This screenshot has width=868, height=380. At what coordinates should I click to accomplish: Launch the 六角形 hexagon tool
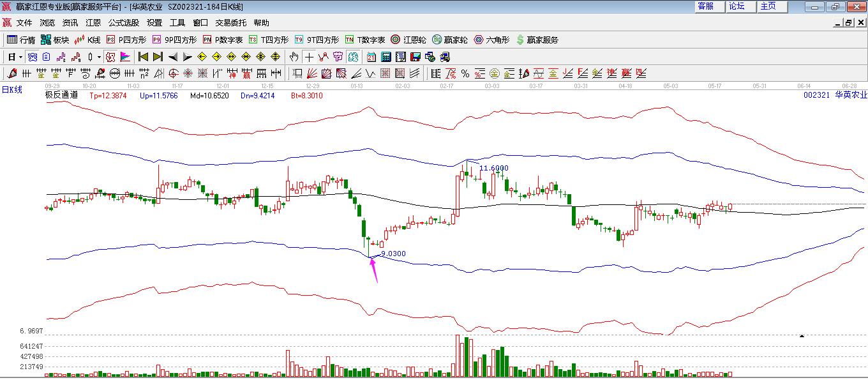[491, 40]
